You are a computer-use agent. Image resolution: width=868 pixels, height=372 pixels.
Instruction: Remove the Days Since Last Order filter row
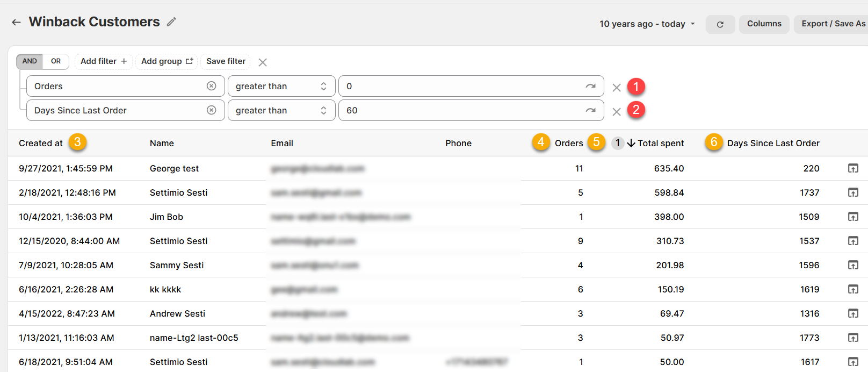[x=617, y=112]
